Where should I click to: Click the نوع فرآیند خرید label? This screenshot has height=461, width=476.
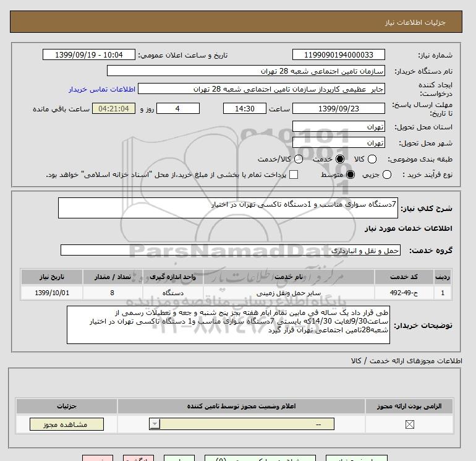click(x=427, y=174)
